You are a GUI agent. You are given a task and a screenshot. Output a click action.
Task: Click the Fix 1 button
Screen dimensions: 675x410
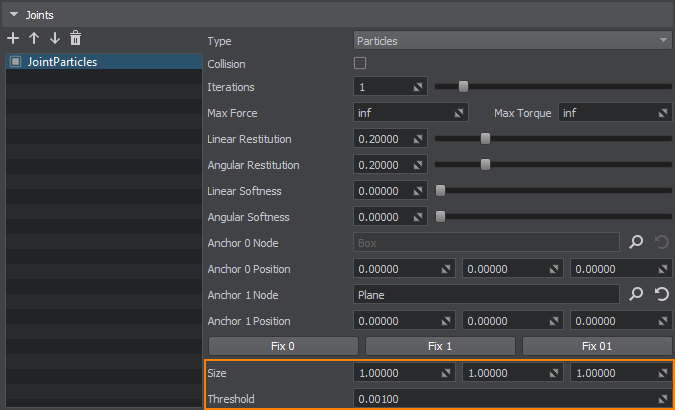pyautogui.click(x=440, y=346)
